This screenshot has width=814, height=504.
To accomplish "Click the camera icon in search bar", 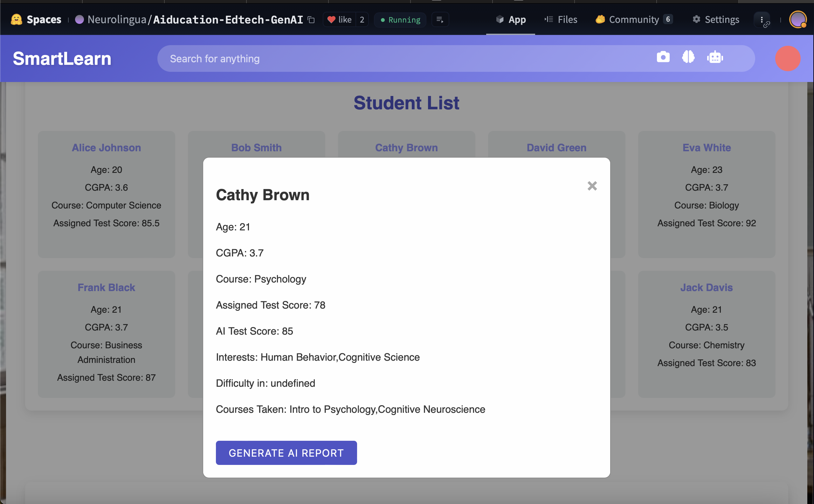I will point(663,57).
